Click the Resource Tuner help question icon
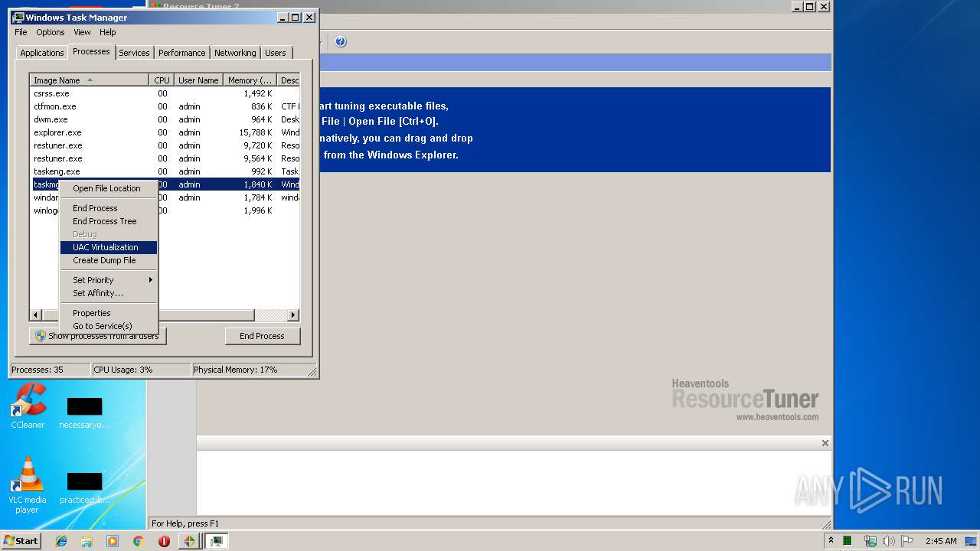This screenshot has height=551, width=980. click(x=341, y=41)
